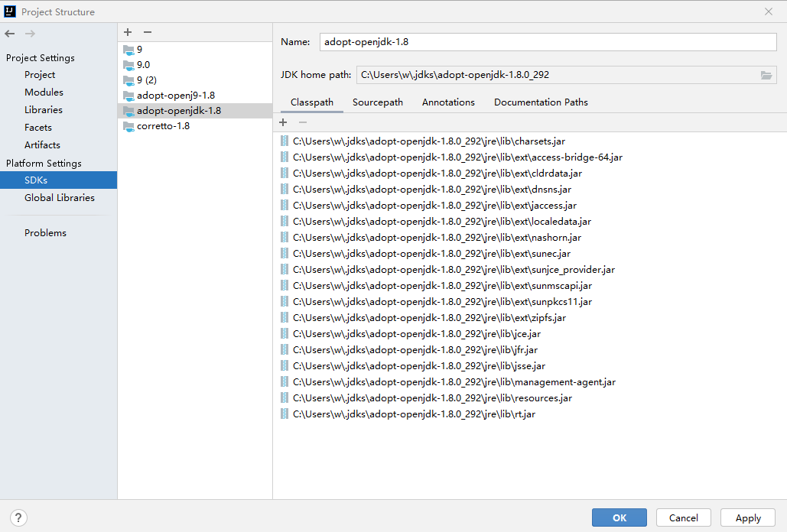Click the IntelliJ IDEA logo in the title bar
Viewport: 787px width, 532px height.
9,11
